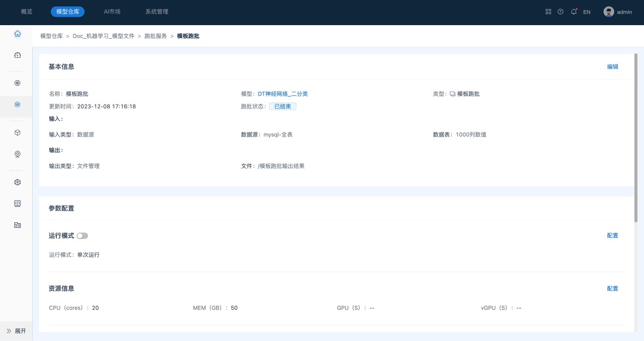Open the apps grid icon in the top bar
644x341 pixels.
[548, 12]
